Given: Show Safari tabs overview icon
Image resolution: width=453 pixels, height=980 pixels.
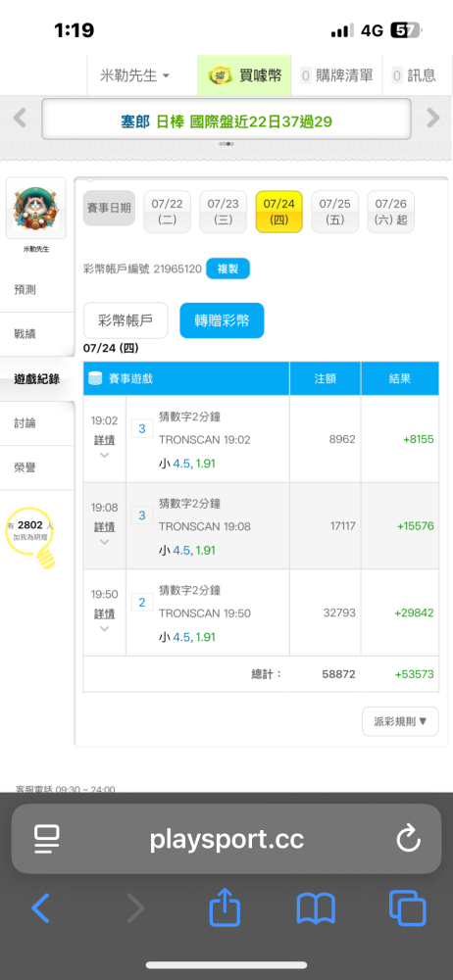Looking at the screenshot, I should 407,908.
